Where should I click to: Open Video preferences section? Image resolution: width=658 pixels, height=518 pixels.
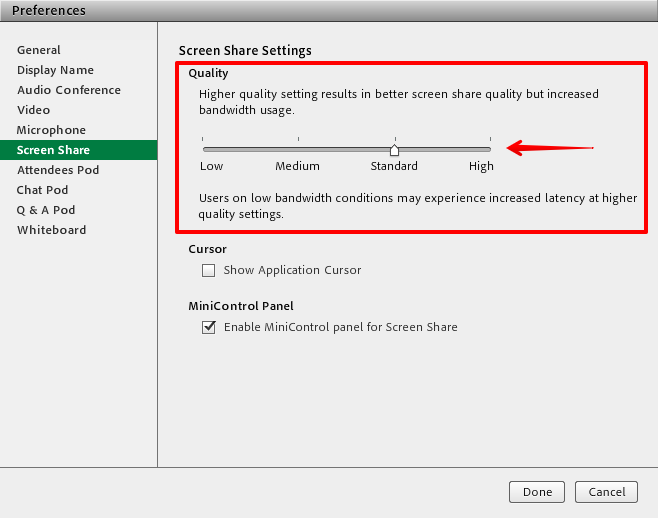tap(33, 110)
